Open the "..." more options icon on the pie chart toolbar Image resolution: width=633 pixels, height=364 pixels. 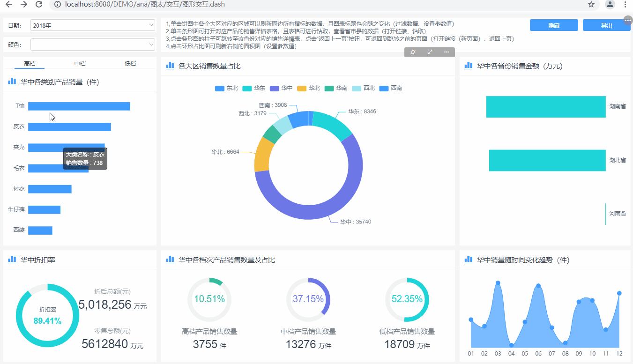(447, 52)
